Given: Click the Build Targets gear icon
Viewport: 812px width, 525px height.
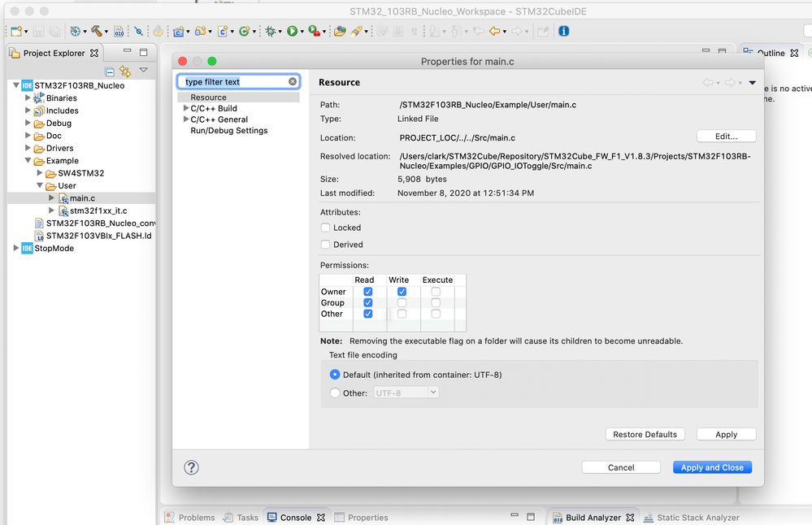Looking at the screenshot, I should (75, 31).
